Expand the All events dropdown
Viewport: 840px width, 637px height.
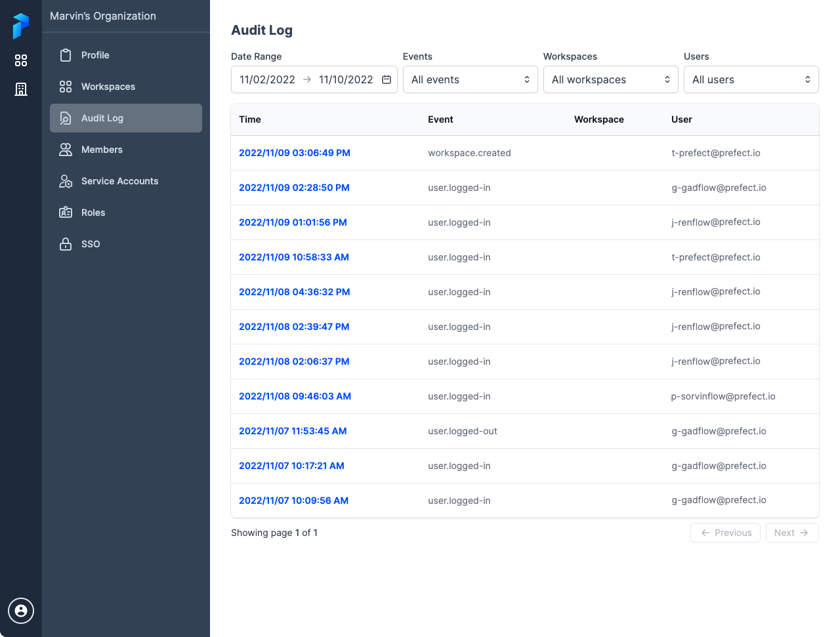click(471, 79)
